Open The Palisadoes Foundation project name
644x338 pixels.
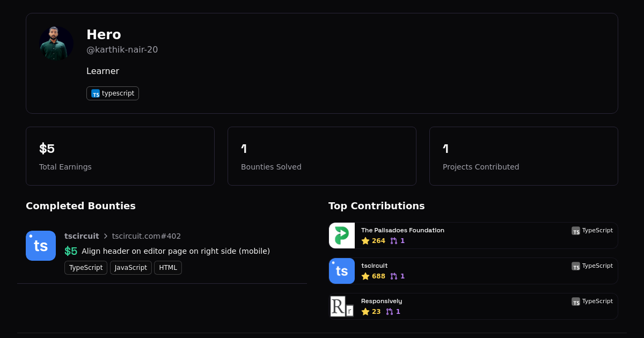click(x=402, y=230)
